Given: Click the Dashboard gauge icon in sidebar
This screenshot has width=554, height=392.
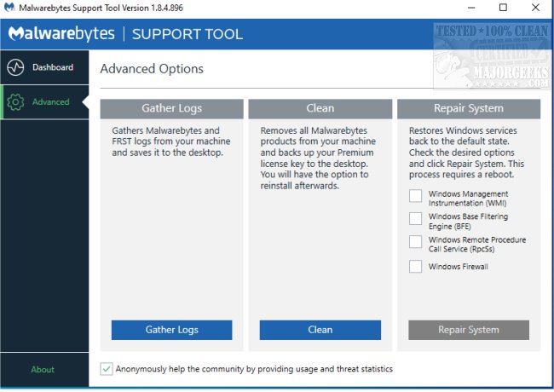Looking at the screenshot, I should (x=14, y=67).
